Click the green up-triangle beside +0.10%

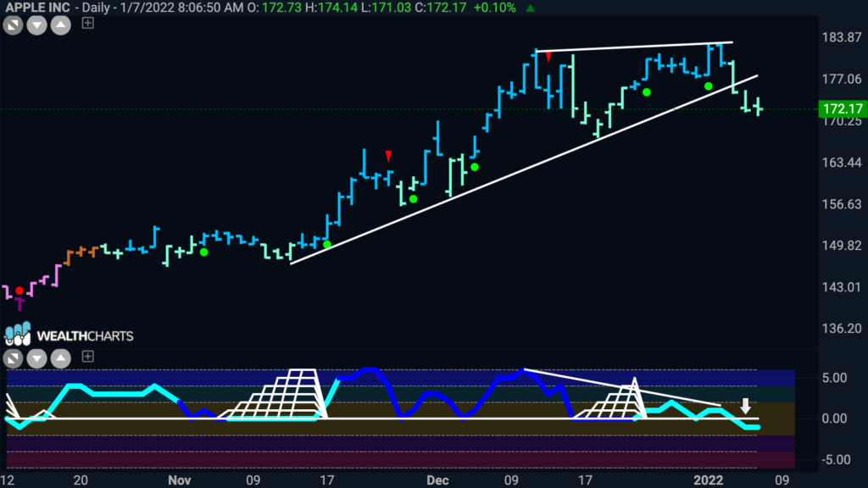point(530,8)
